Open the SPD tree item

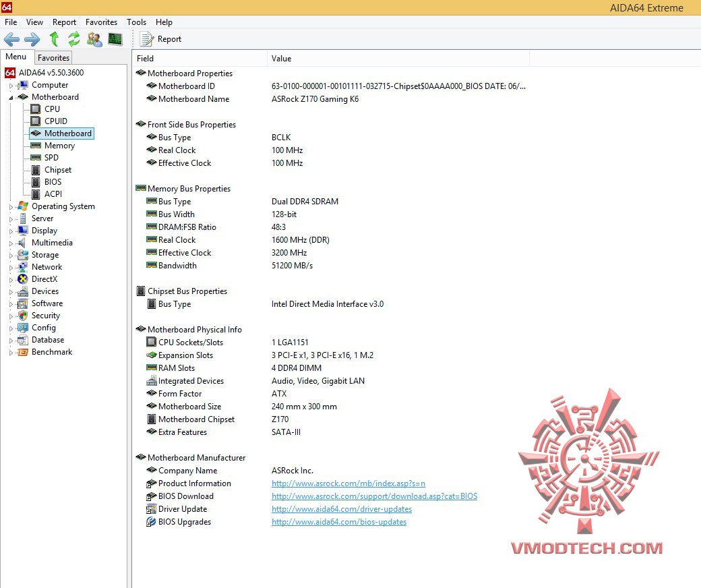tap(51, 158)
